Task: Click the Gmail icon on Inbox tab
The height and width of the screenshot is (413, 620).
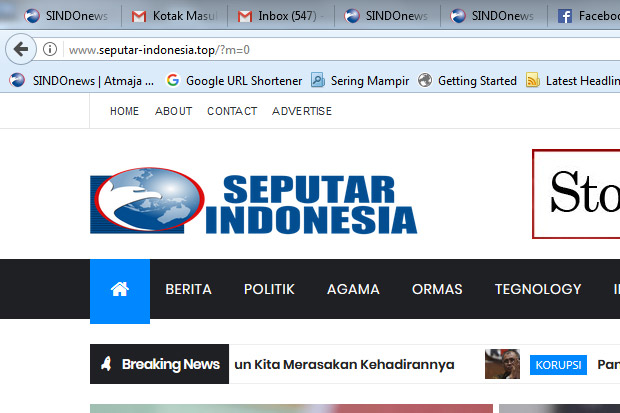Action: tap(245, 16)
